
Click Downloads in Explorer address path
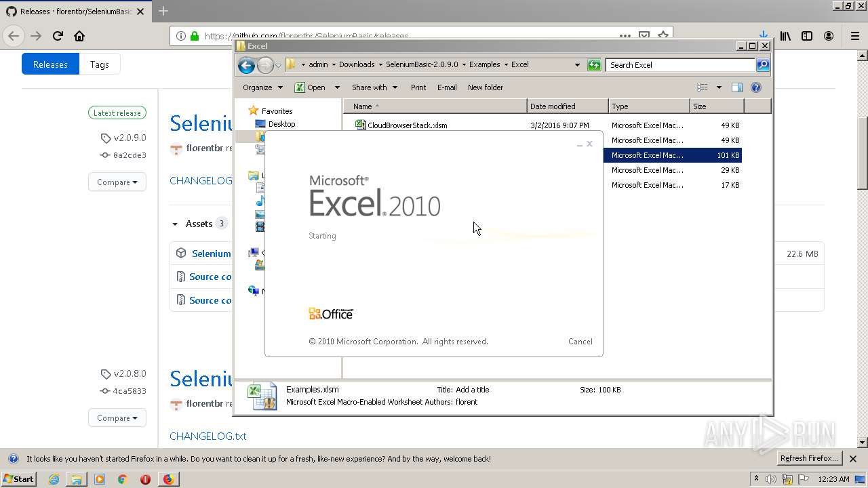pyautogui.click(x=357, y=65)
